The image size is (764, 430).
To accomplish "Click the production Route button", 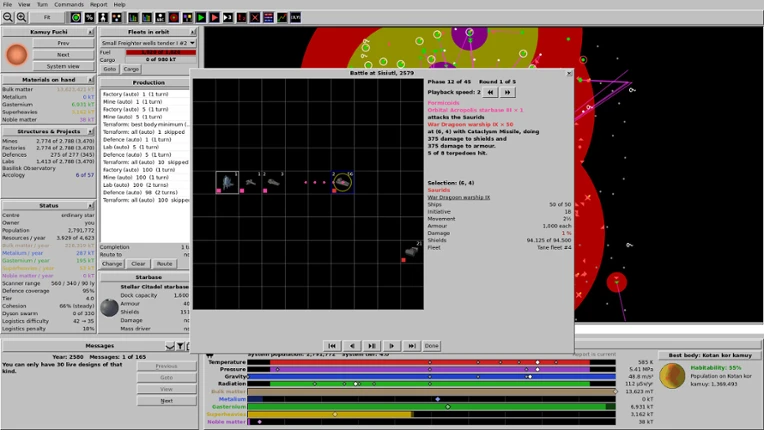I will [164, 263].
